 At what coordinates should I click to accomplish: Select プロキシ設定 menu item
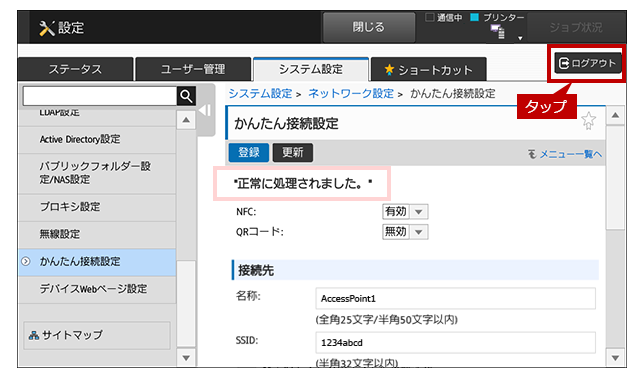tap(97, 207)
